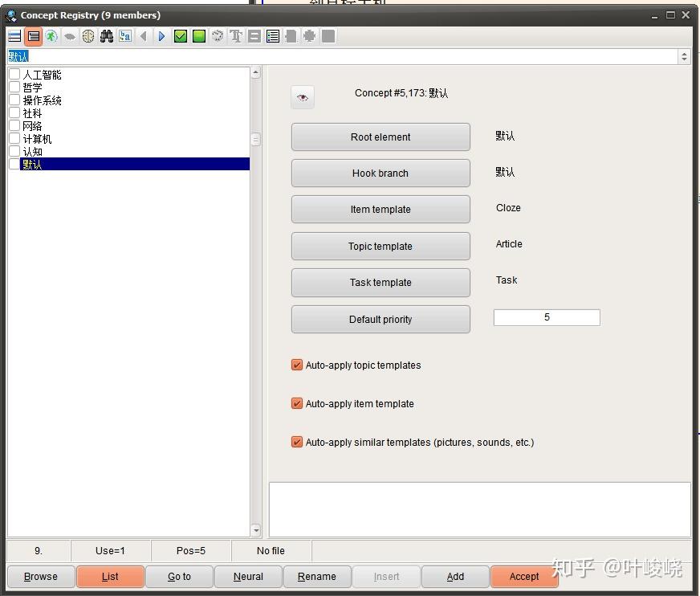Click the dice random icon
This screenshot has height=596, width=700.
click(x=218, y=36)
